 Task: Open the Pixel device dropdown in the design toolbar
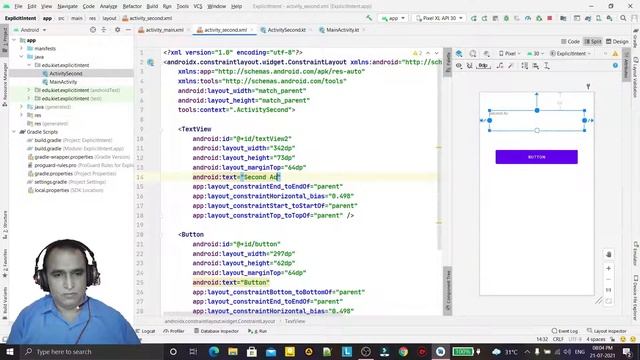[509, 53]
